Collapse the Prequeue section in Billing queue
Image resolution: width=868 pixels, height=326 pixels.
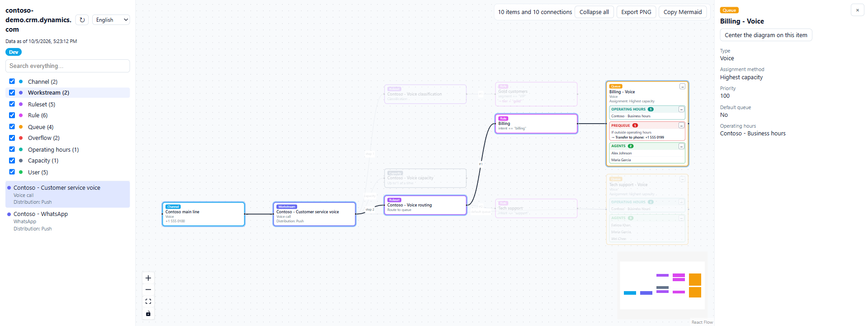click(681, 125)
